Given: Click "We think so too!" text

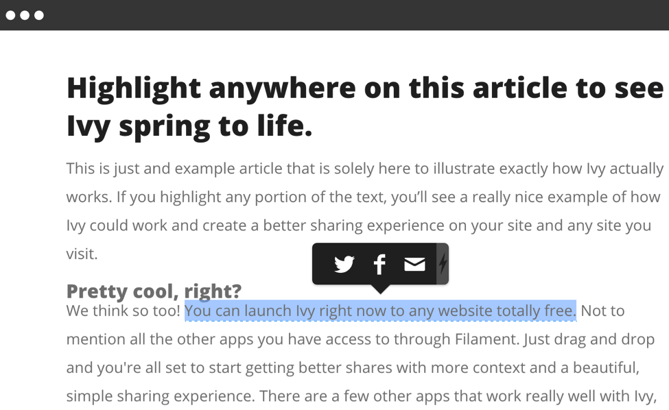Looking at the screenshot, I should 123,311.
